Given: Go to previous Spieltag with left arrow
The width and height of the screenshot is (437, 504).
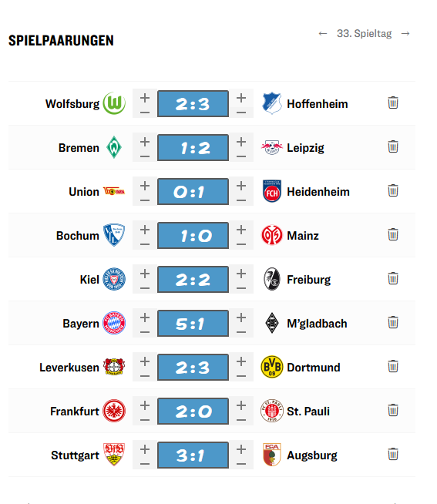Looking at the screenshot, I should (322, 33).
